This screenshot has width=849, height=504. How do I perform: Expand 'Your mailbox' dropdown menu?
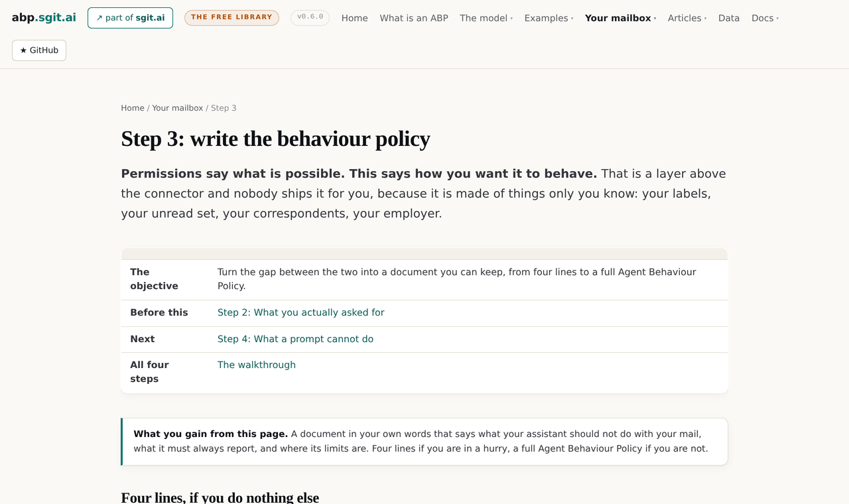[x=620, y=18]
